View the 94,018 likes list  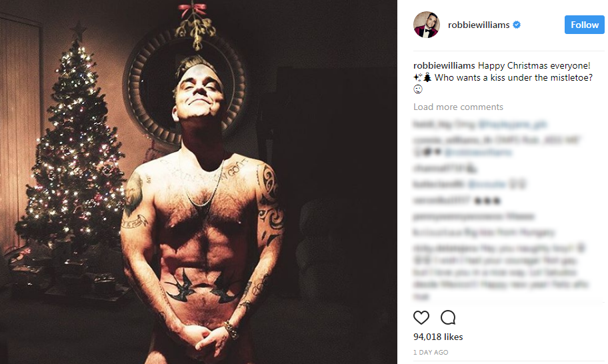tap(438, 337)
